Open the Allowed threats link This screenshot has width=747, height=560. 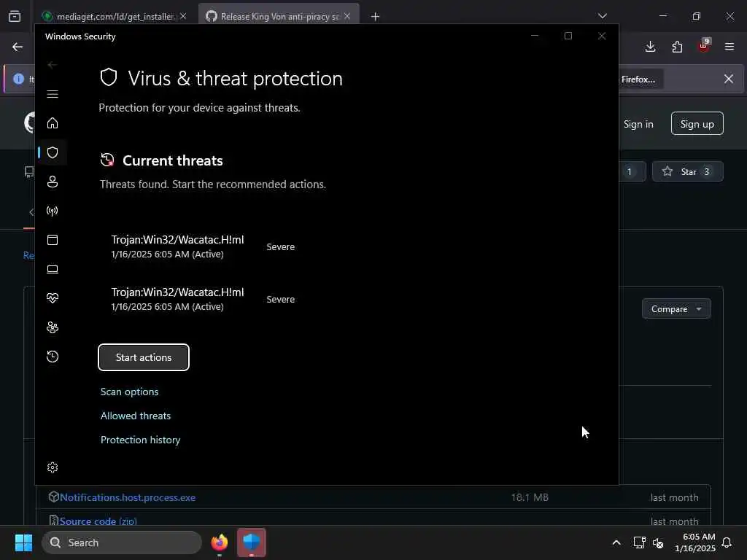(x=135, y=416)
